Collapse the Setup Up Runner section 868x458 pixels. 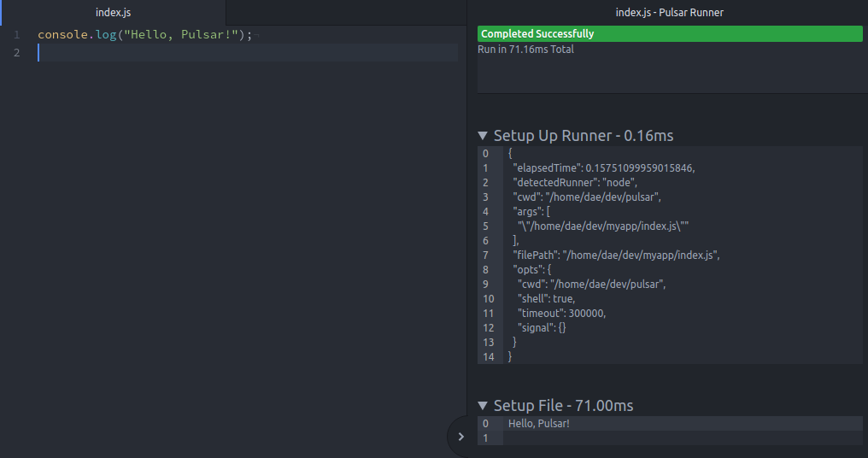click(x=483, y=136)
